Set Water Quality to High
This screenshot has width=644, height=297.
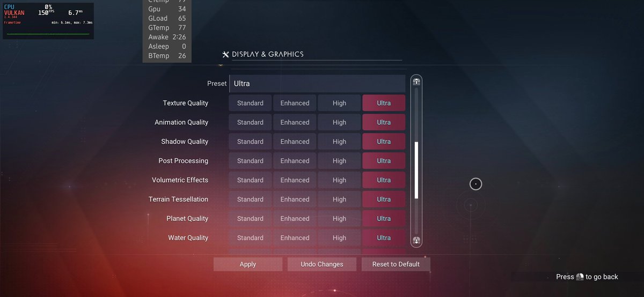coord(339,238)
